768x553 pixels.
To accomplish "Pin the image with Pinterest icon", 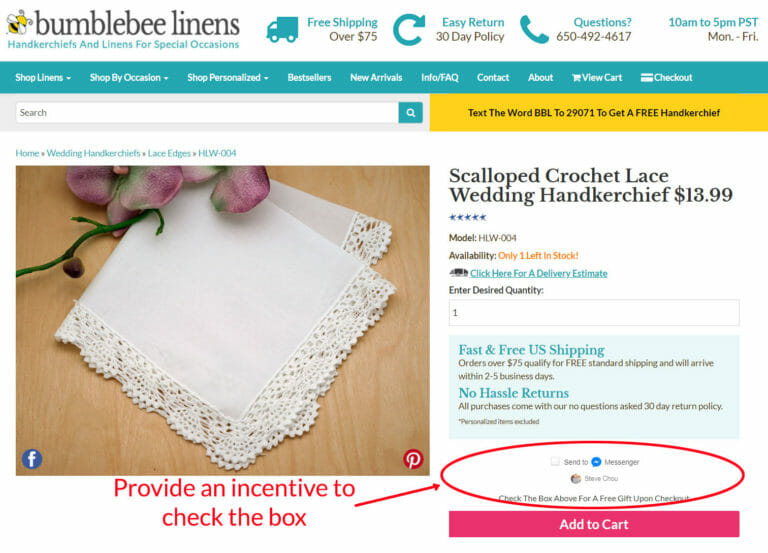I will point(413,459).
